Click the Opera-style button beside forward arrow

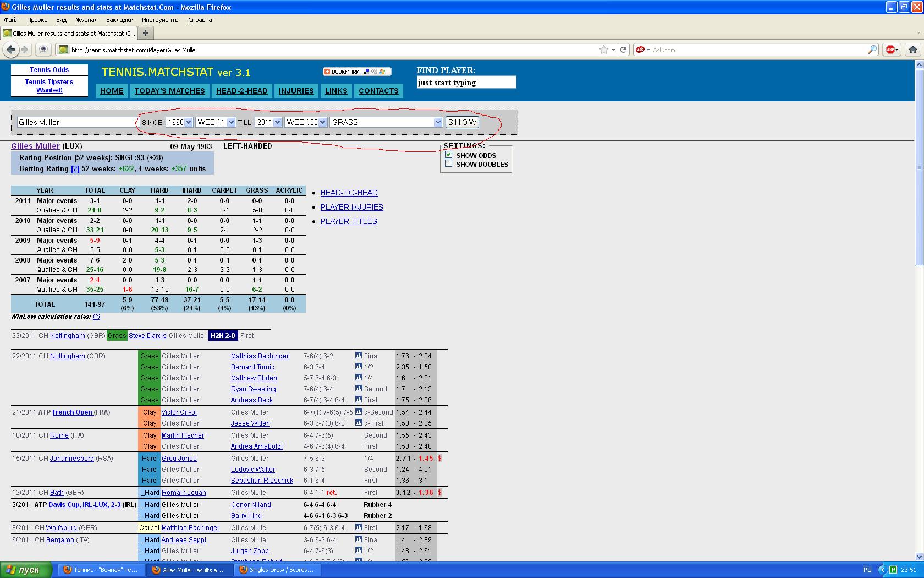[43, 50]
